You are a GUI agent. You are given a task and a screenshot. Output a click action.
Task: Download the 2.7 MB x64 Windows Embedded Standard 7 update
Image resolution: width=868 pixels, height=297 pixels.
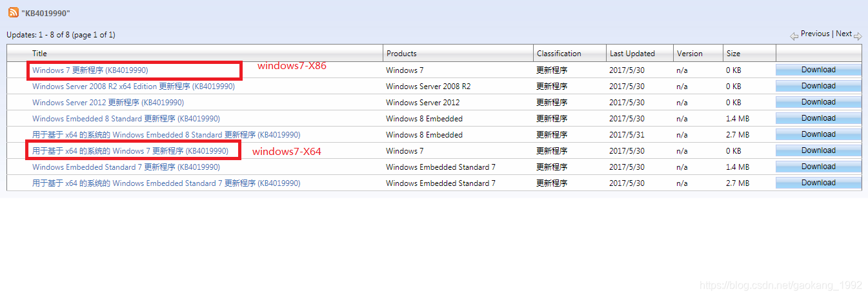818,183
